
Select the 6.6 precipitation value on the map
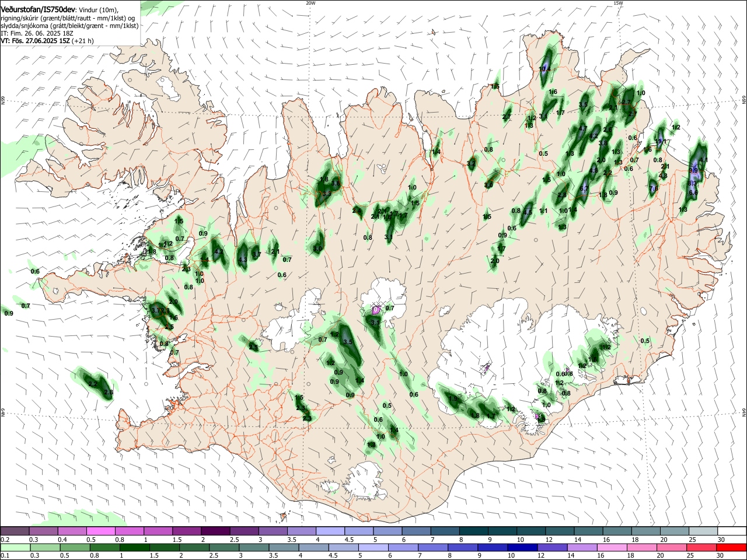(x=693, y=192)
